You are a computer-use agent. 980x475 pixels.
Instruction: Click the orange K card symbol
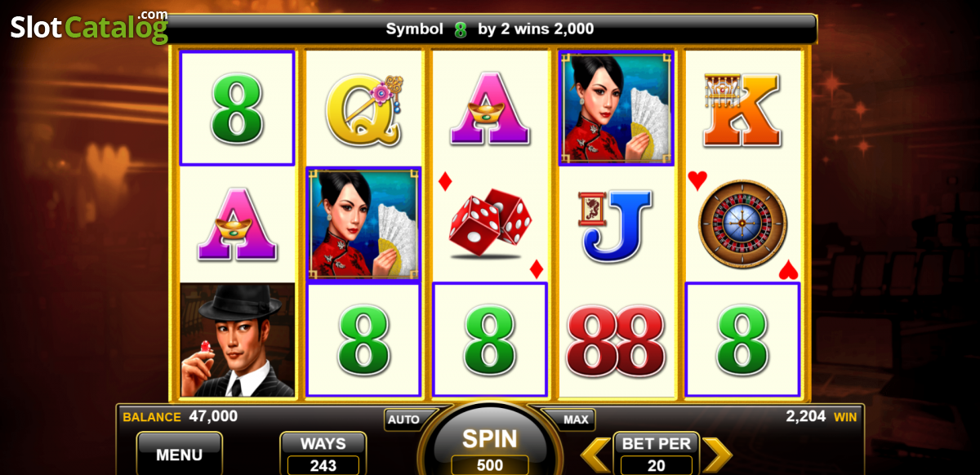[x=742, y=105]
